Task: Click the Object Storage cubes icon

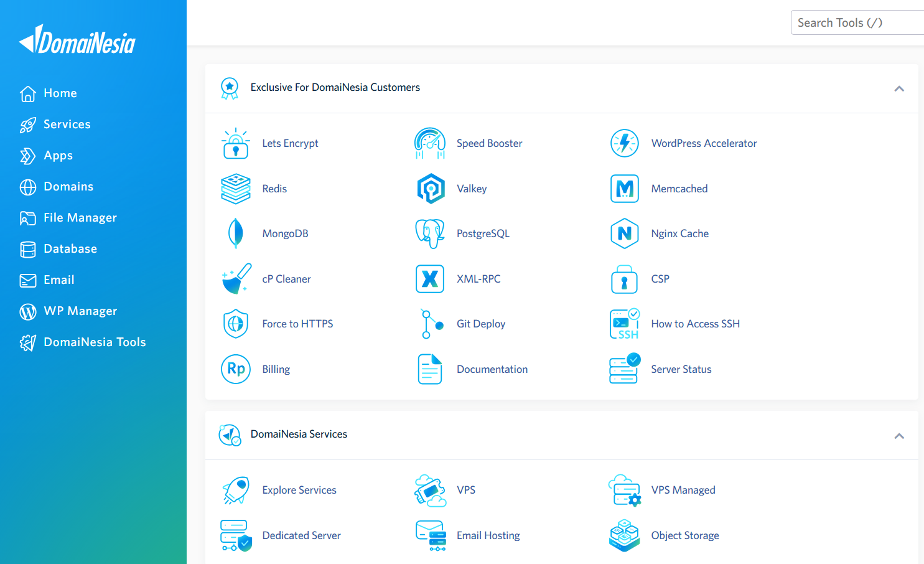Action: [625, 535]
